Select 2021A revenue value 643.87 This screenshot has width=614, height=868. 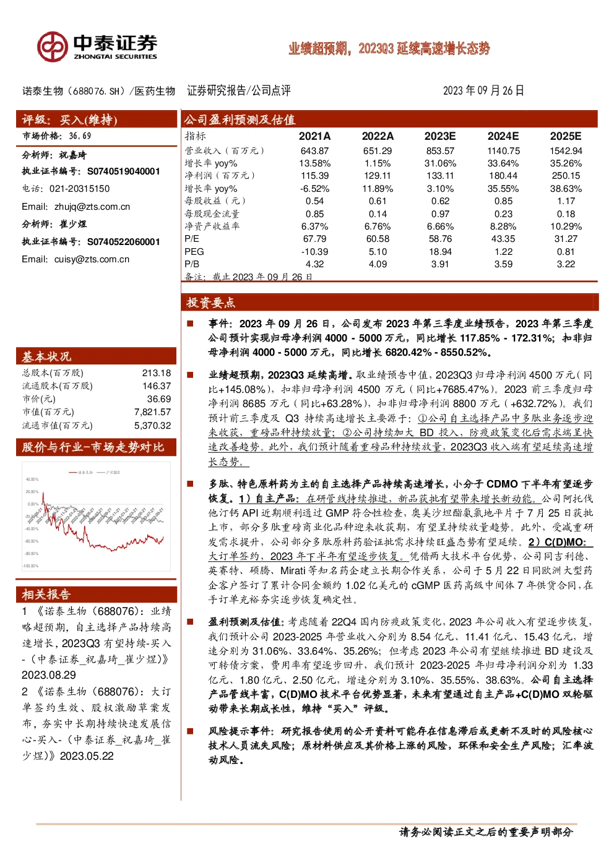[x=314, y=151]
